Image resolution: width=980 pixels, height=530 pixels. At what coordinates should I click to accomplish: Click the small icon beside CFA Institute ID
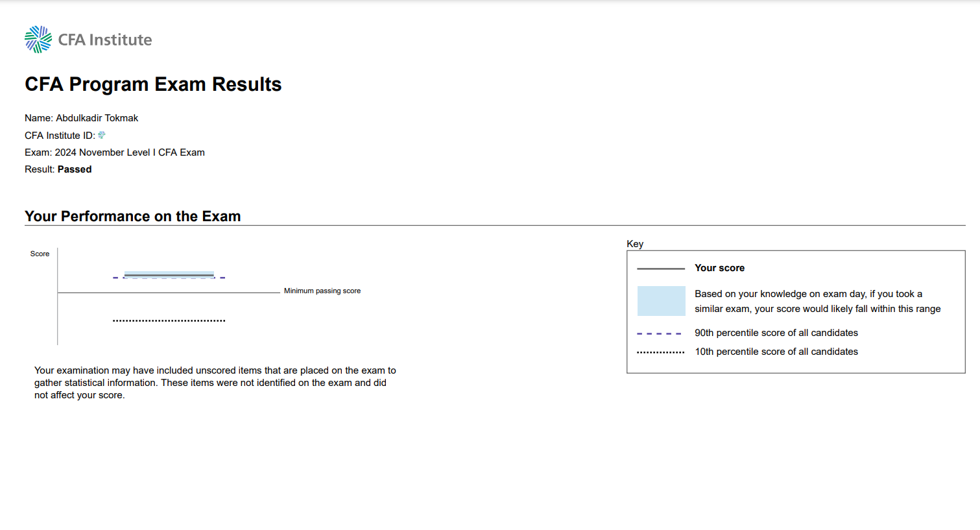[x=102, y=135]
